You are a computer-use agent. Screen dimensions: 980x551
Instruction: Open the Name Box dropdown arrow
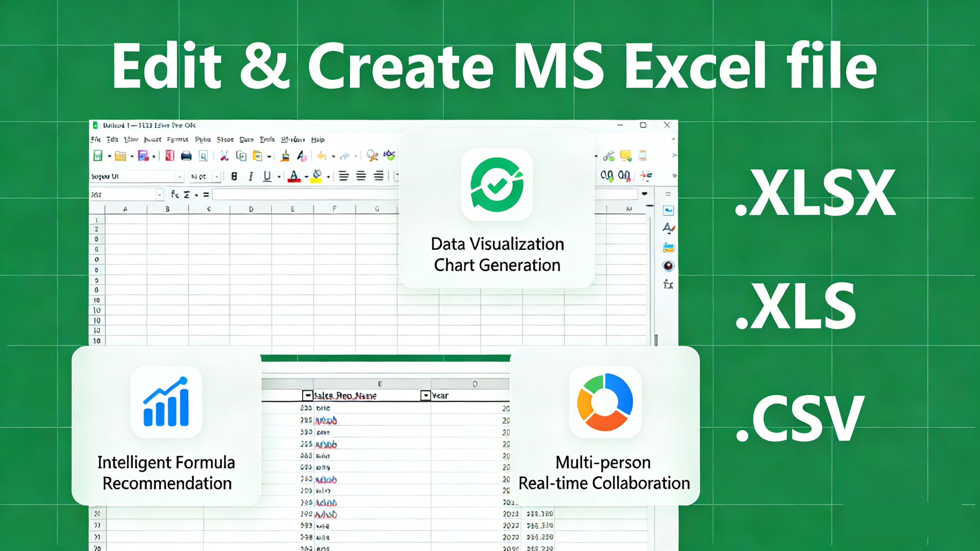[159, 195]
